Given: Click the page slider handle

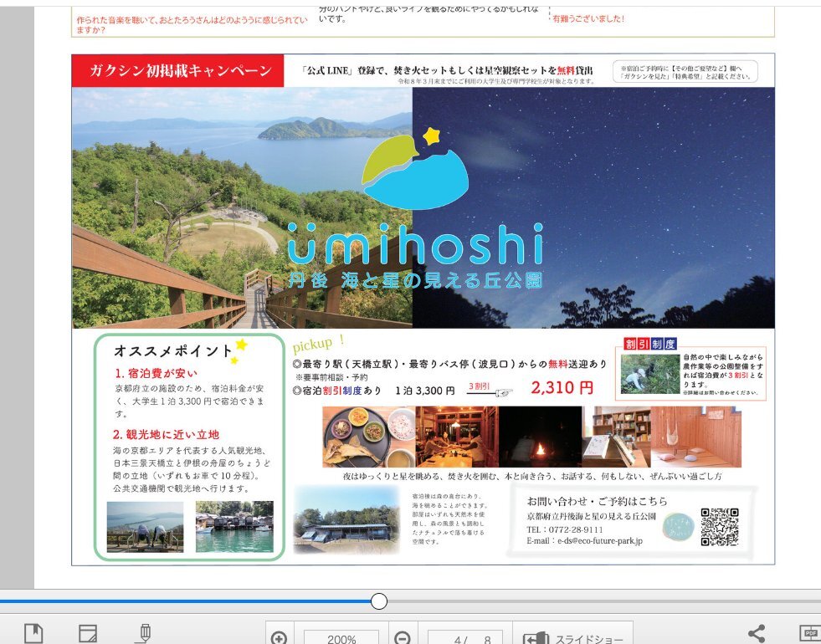Looking at the screenshot, I should pos(378,601).
